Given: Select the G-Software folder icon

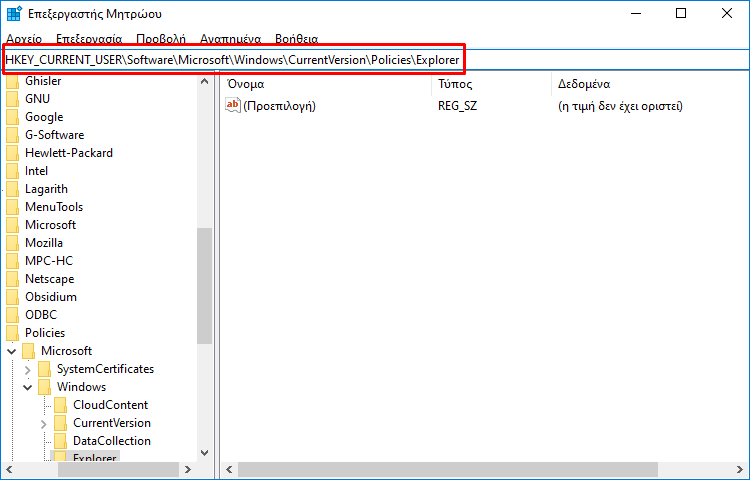Looking at the screenshot, I should pos(12,135).
